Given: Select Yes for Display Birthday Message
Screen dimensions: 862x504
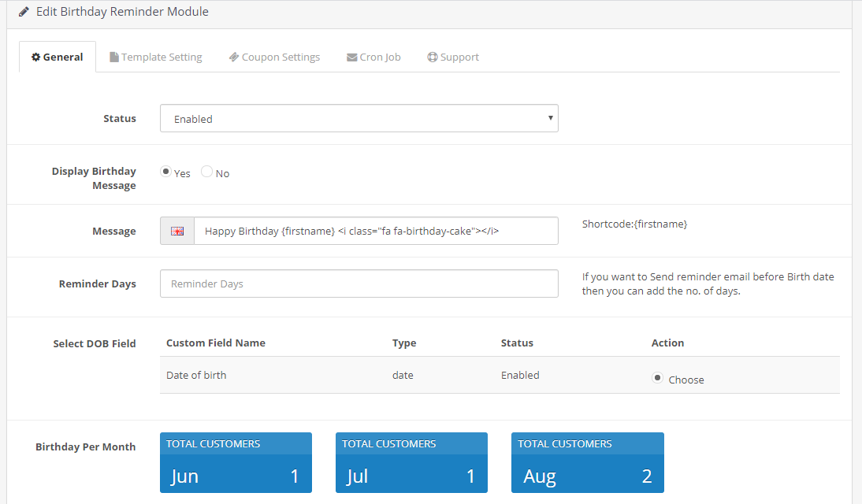Looking at the screenshot, I should pos(165,172).
